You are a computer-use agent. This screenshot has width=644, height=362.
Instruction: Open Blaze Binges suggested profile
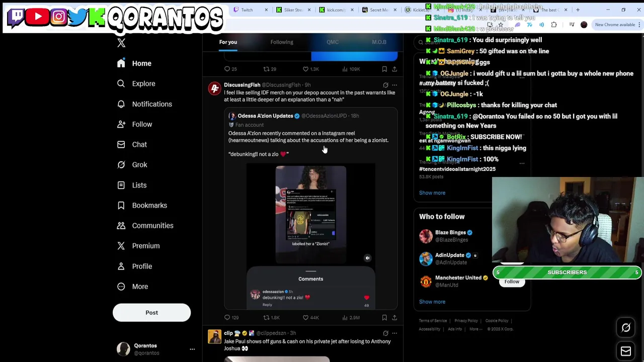(450, 233)
